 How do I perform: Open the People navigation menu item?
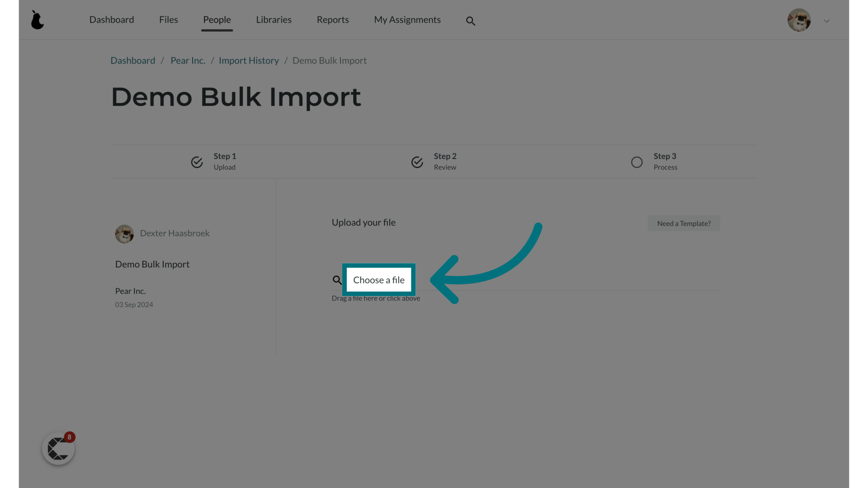coord(217,19)
